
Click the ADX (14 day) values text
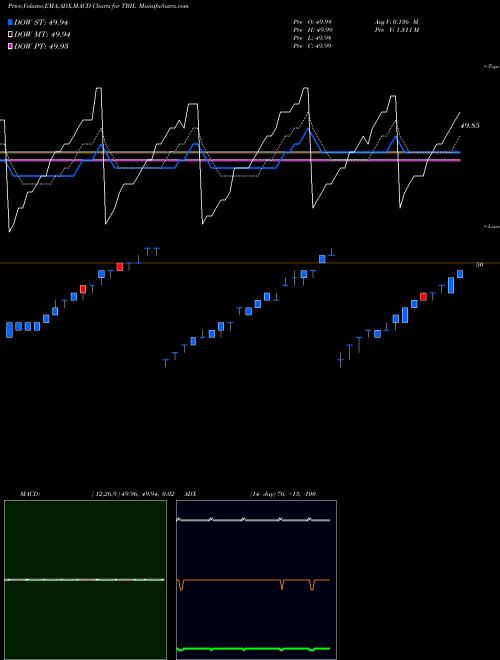pos(283,494)
